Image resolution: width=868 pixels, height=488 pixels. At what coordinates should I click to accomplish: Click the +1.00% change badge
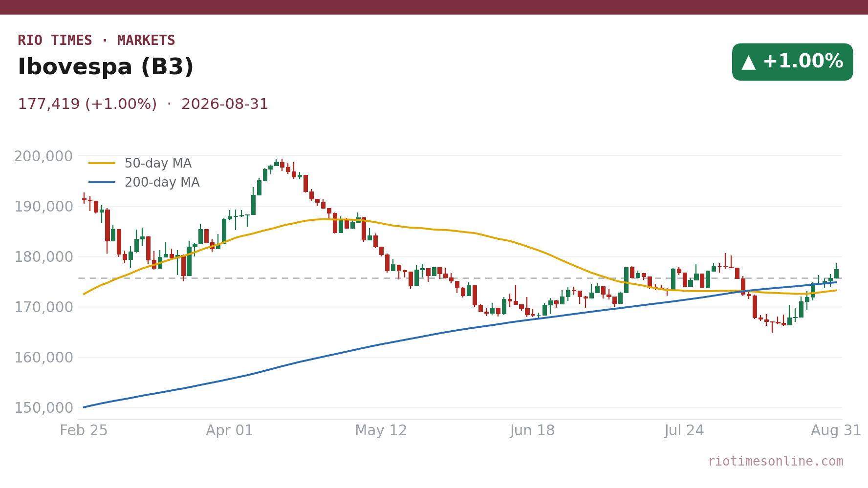coord(792,62)
